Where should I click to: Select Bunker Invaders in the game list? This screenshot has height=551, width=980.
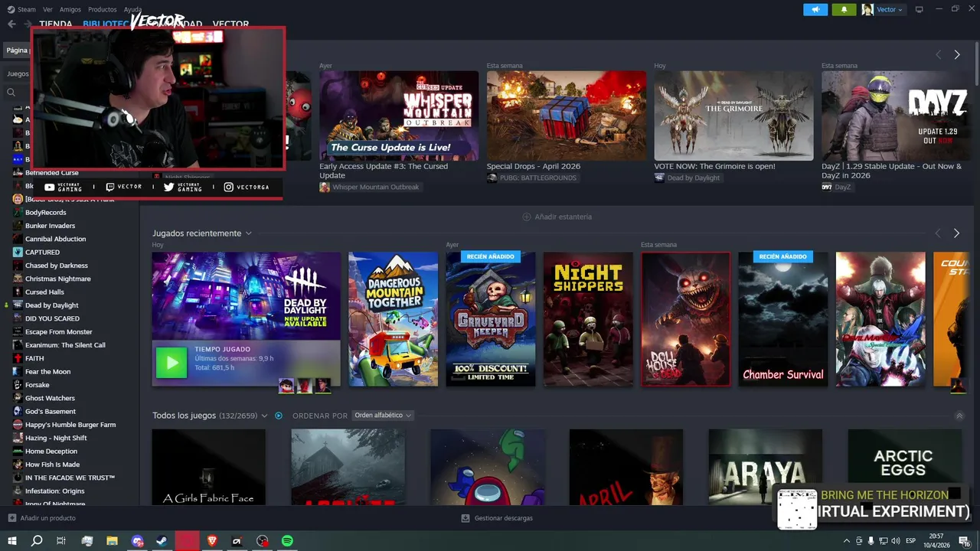tap(50, 226)
